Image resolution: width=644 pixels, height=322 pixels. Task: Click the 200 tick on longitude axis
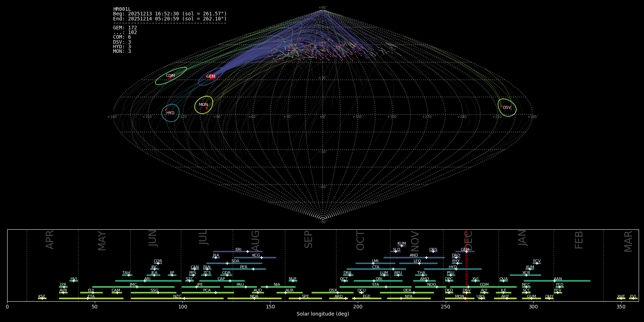pyautogui.click(x=358, y=307)
